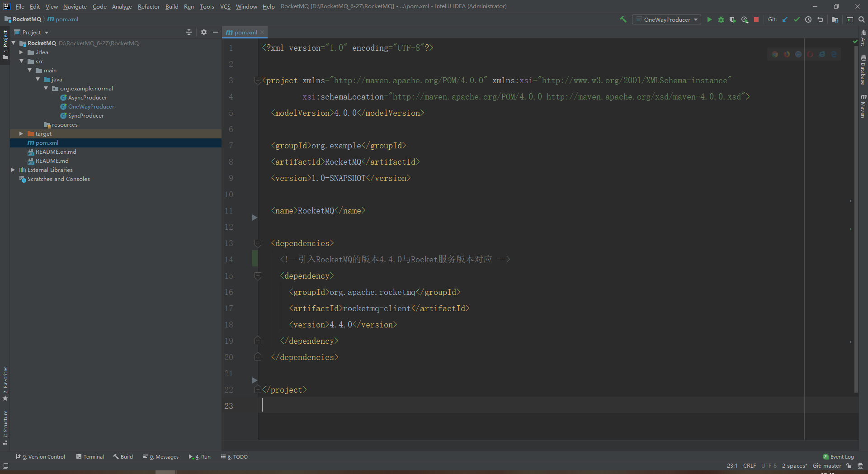This screenshot has height=474, width=868.
Task: Collapse the org.example.normal package
Action: (46, 88)
